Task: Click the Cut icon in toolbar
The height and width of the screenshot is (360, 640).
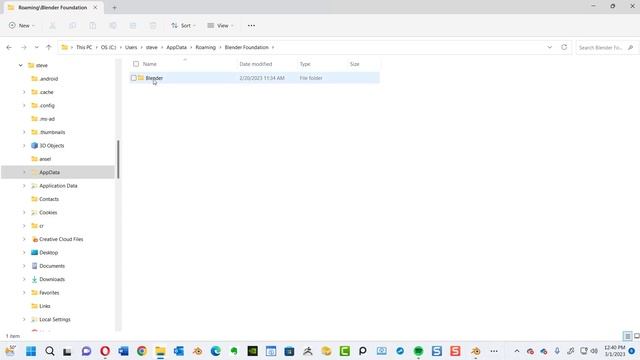Action: tap(52, 26)
